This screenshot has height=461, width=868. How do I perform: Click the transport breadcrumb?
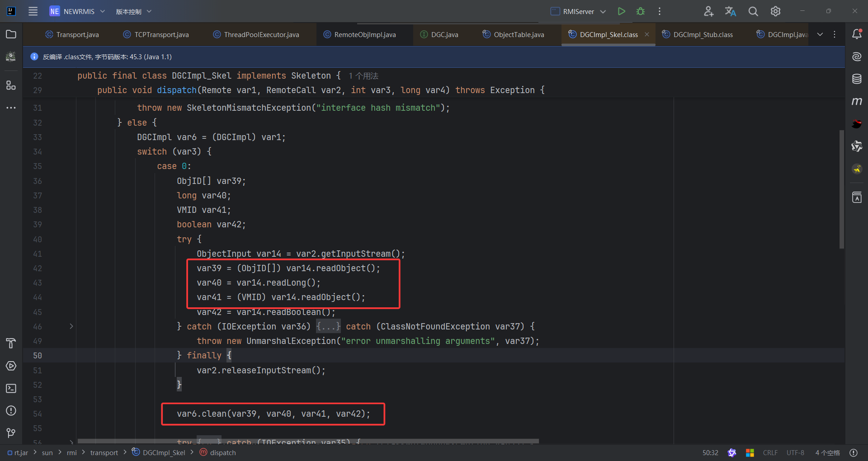(104, 452)
